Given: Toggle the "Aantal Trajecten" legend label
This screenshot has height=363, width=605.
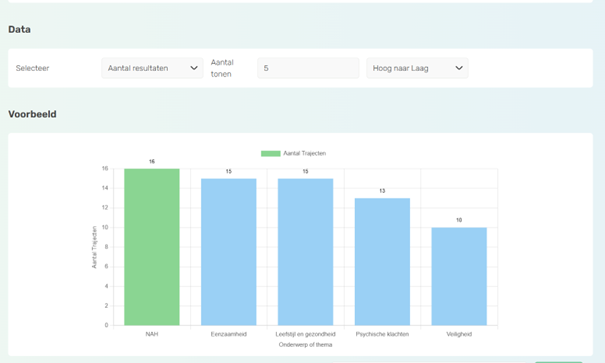Looking at the screenshot, I should click(304, 154).
